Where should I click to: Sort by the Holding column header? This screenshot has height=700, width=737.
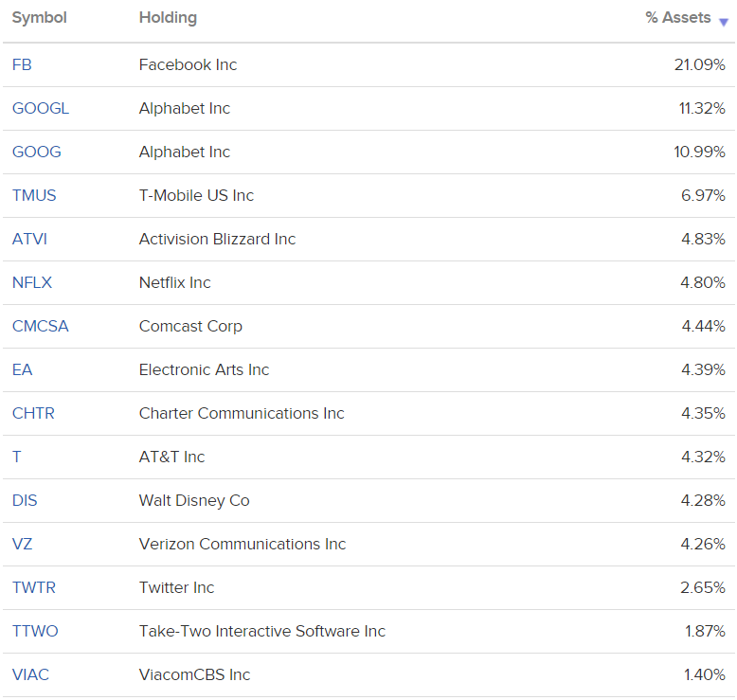point(168,18)
